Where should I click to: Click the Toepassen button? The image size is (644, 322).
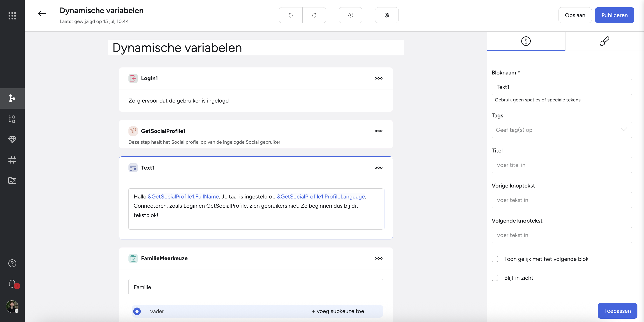(x=617, y=311)
